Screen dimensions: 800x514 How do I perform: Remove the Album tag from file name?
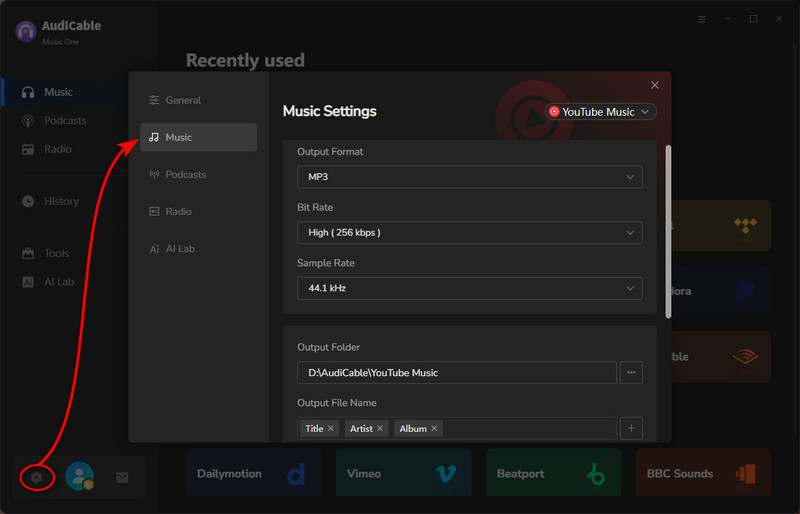(434, 428)
